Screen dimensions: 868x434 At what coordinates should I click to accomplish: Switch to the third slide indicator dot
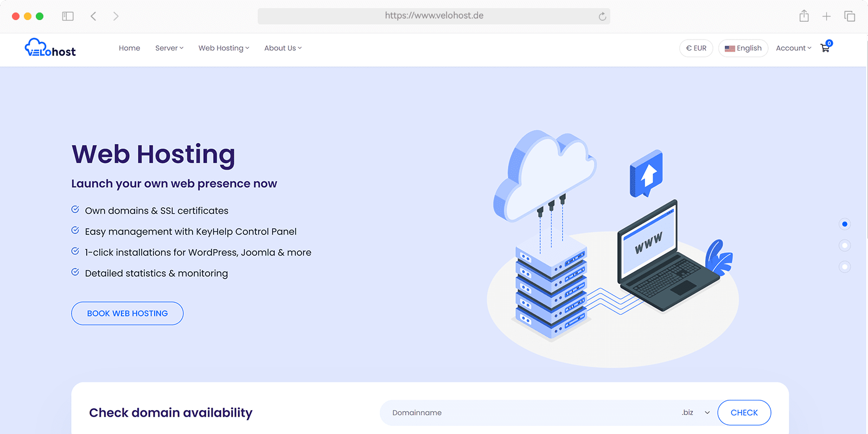845,266
